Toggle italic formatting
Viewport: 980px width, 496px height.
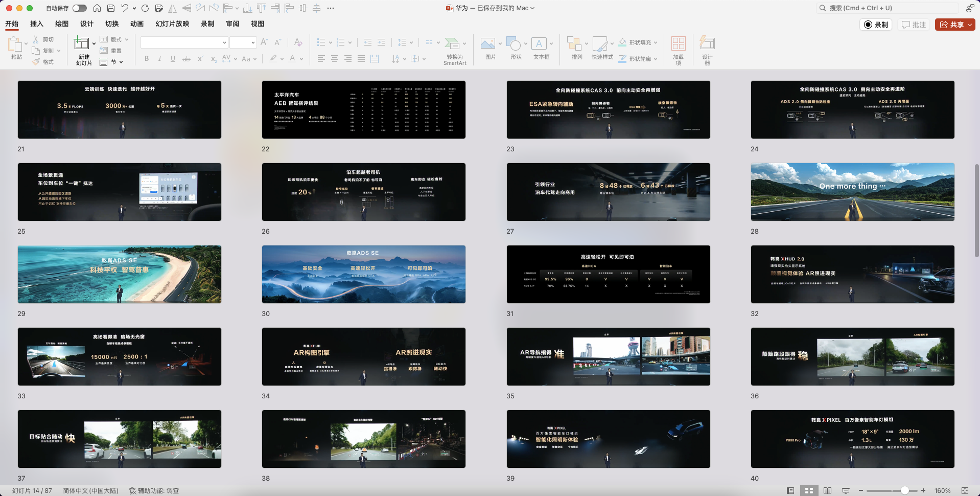coord(160,59)
